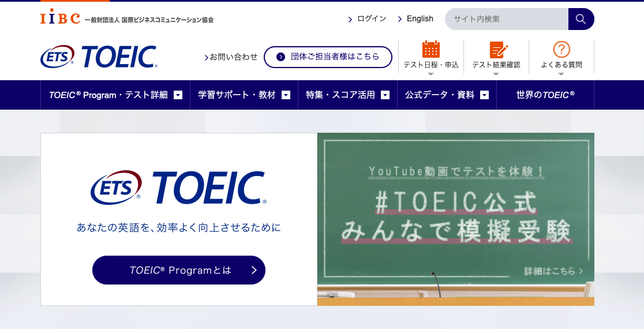Click the TOEIC Programとは button

[x=178, y=270]
